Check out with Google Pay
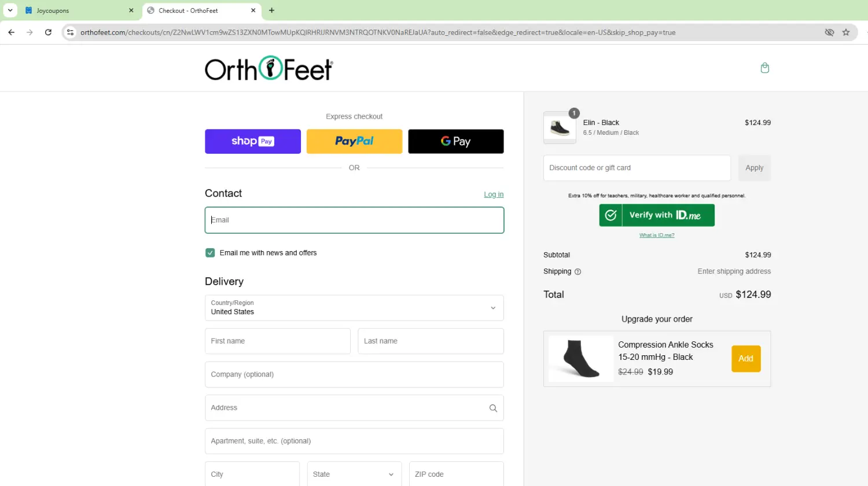This screenshot has height=486, width=868. click(x=456, y=141)
